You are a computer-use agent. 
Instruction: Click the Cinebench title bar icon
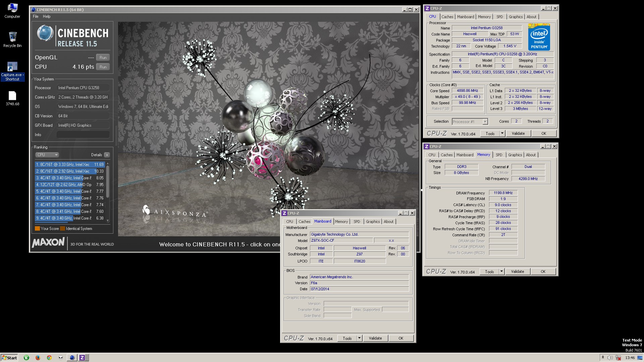click(x=34, y=10)
